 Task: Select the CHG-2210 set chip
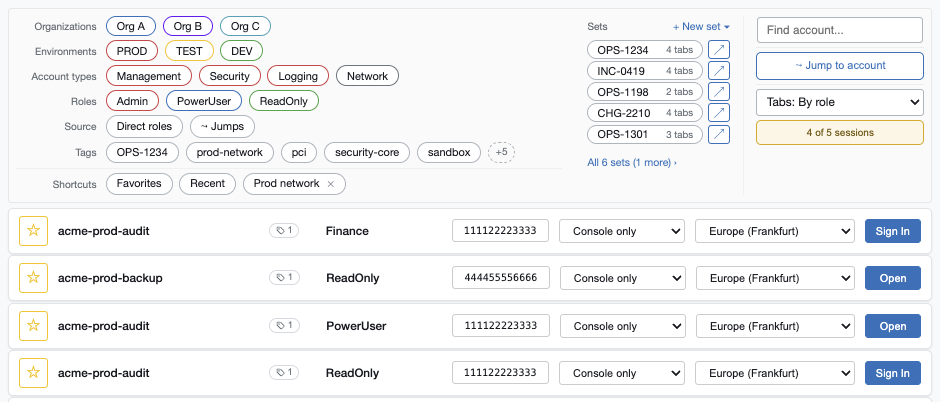[645, 113]
